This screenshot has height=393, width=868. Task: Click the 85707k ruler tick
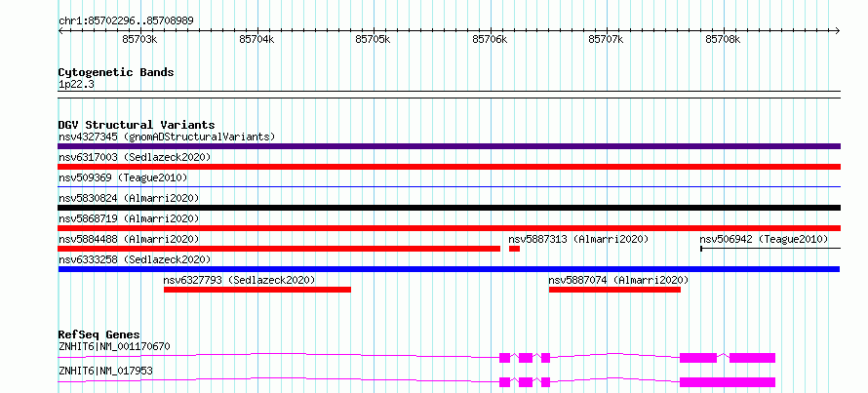pos(607,39)
